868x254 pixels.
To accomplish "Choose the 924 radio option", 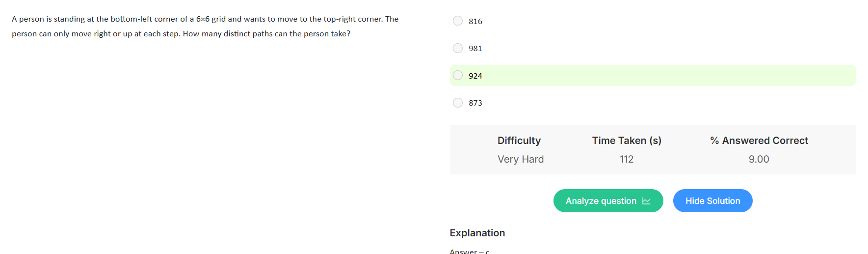I will coord(458,75).
